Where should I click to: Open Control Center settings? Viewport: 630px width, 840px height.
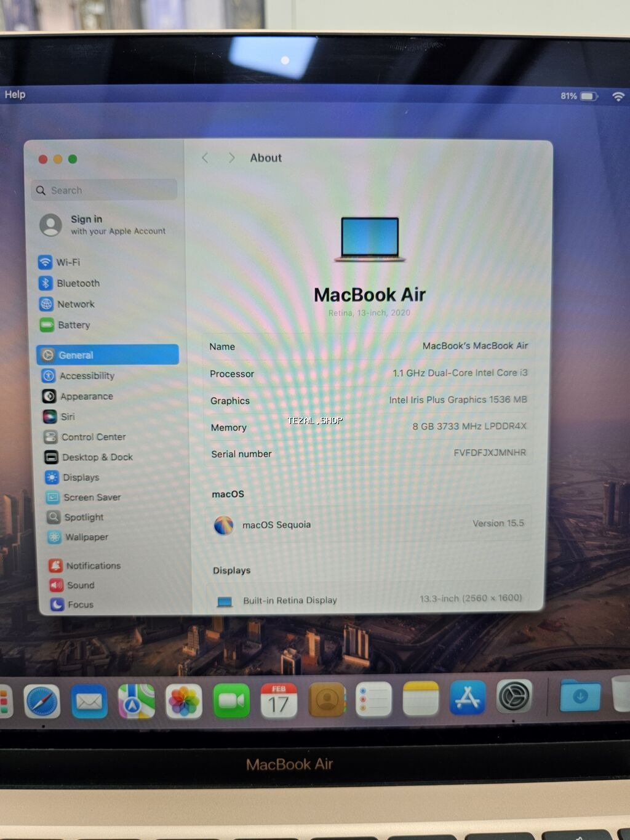coord(93,437)
